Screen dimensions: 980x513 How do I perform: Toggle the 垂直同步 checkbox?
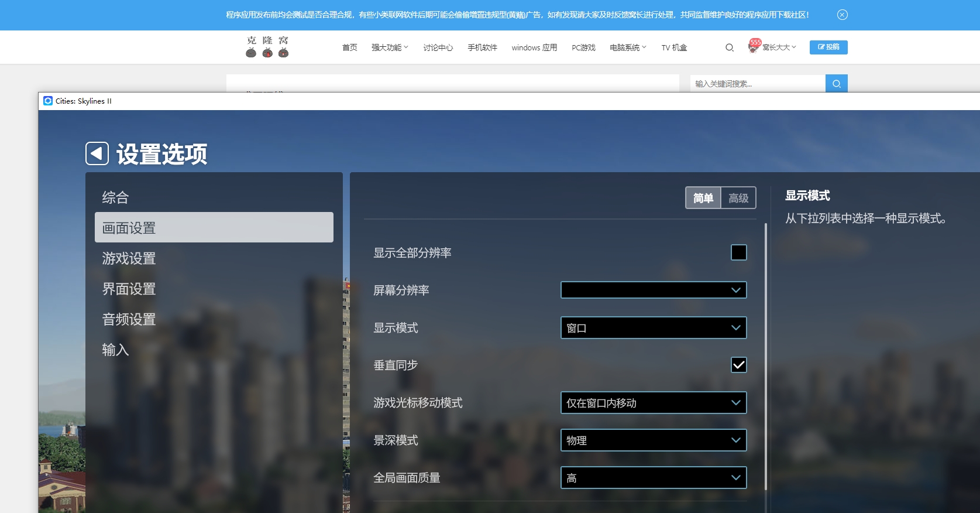pos(739,365)
